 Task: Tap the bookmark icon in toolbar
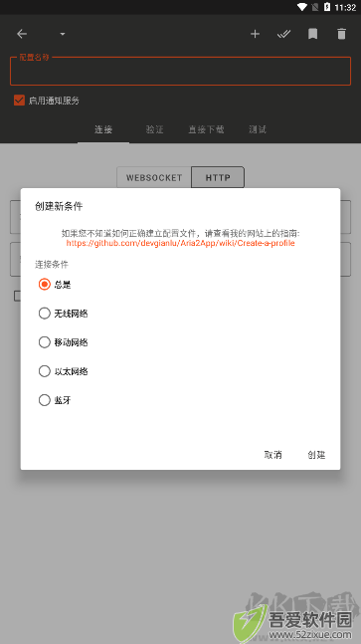(x=312, y=34)
